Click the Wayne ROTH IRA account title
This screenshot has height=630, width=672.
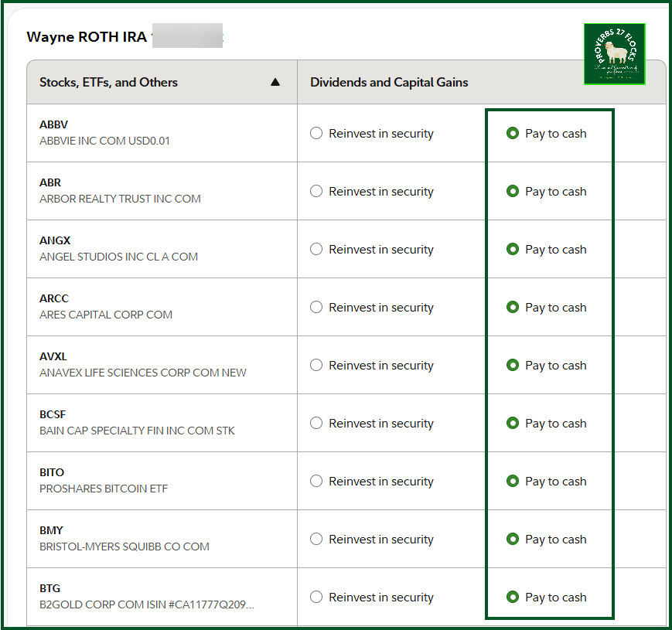87,37
